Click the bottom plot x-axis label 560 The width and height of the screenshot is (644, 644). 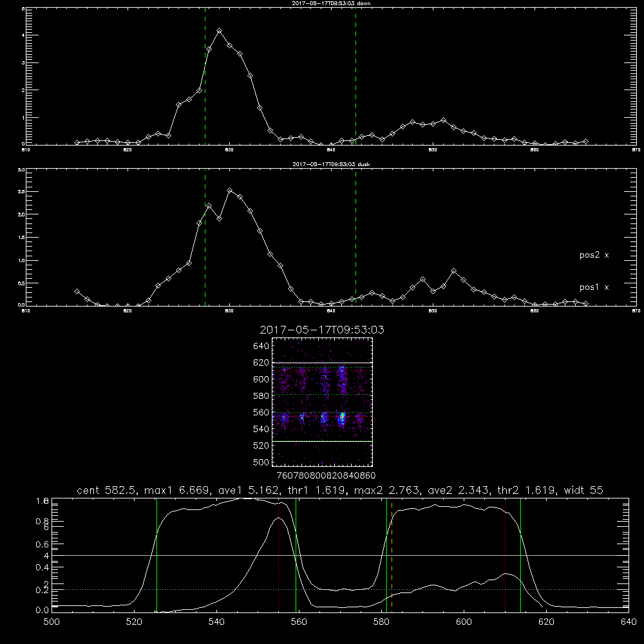tap(299, 622)
